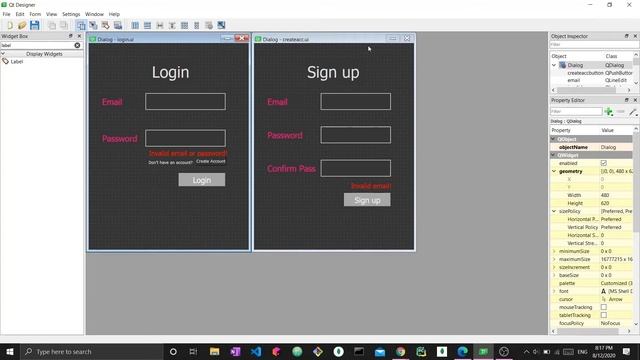Click the Adjust Size toolbar icon
640x360 pixels.
221,25
